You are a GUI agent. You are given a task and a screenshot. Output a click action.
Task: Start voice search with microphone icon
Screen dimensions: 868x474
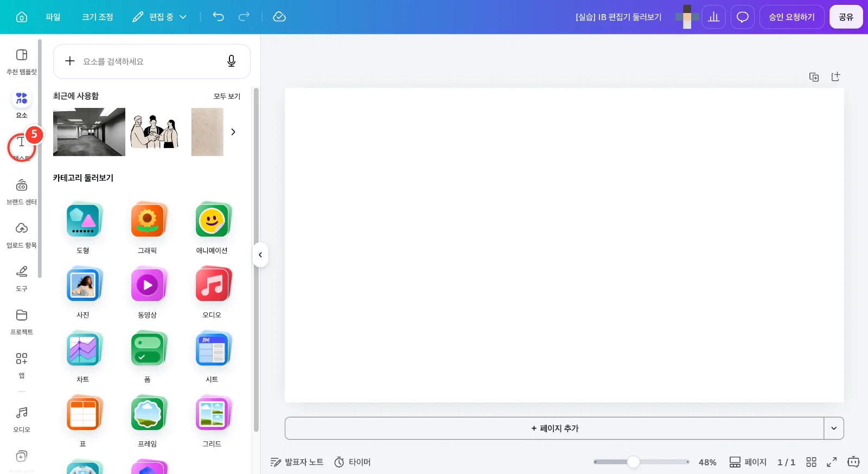[232, 61]
